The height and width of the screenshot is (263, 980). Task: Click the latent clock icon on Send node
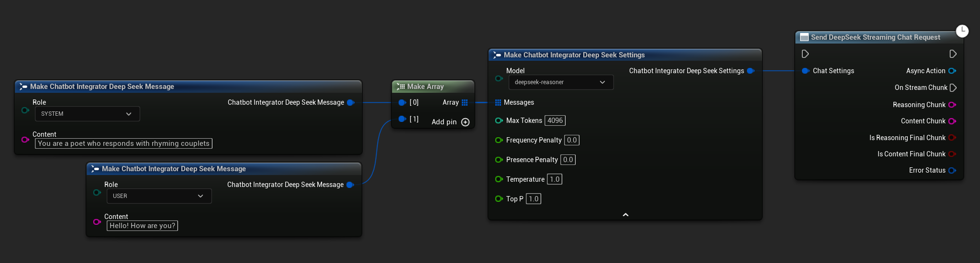[x=962, y=31]
